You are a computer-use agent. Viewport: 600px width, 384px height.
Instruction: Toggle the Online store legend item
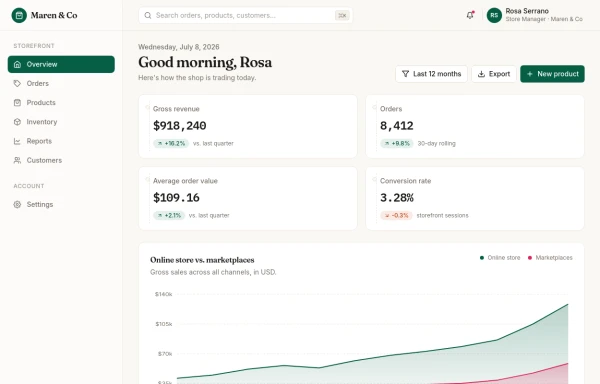pyautogui.click(x=500, y=258)
